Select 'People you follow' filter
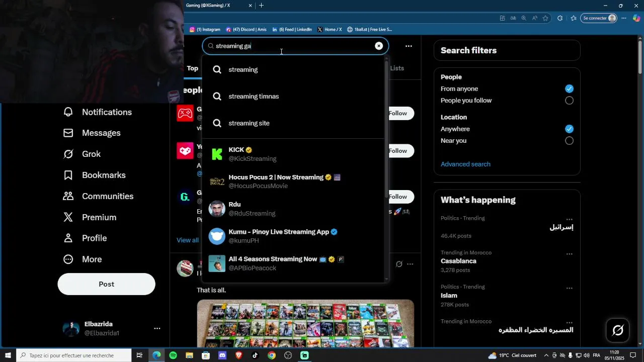The image size is (644, 362). coord(569,101)
